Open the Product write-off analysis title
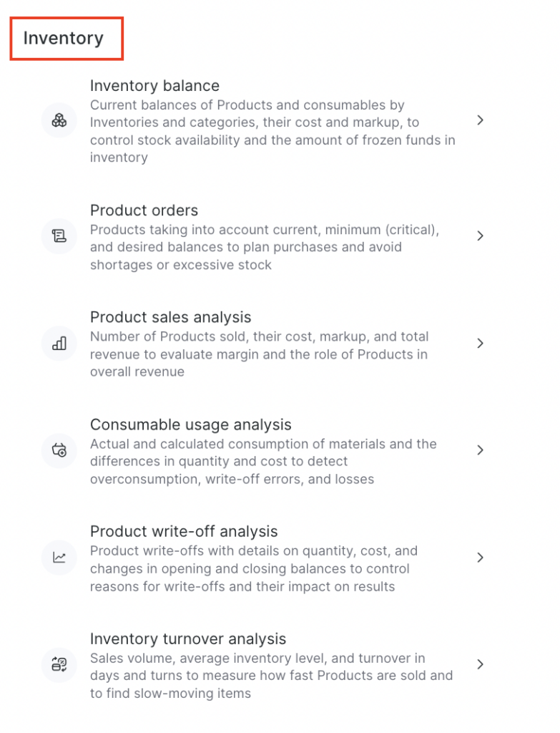Image resolution: width=560 pixels, height=733 pixels. pos(184,532)
